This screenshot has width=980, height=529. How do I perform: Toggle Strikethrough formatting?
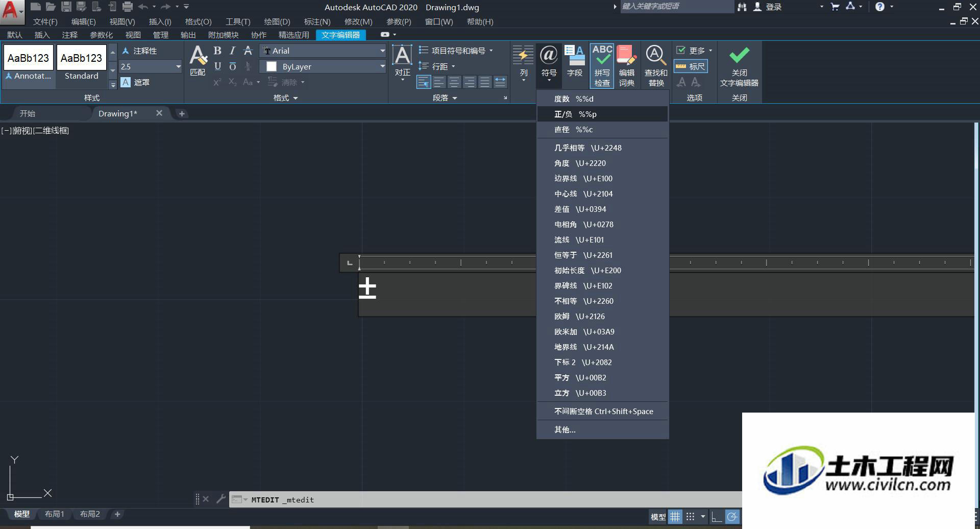[x=248, y=51]
